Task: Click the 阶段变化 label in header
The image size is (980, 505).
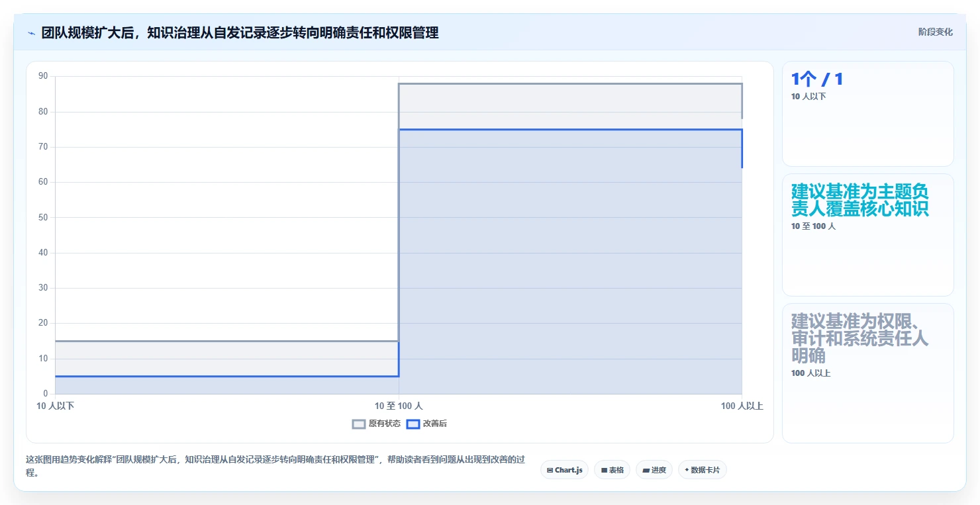Action: (936, 32)
